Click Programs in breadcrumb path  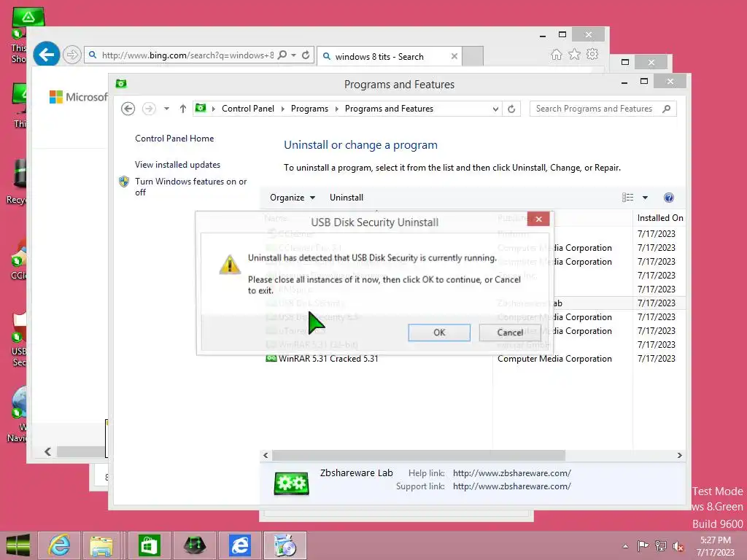tap(309, 109)
